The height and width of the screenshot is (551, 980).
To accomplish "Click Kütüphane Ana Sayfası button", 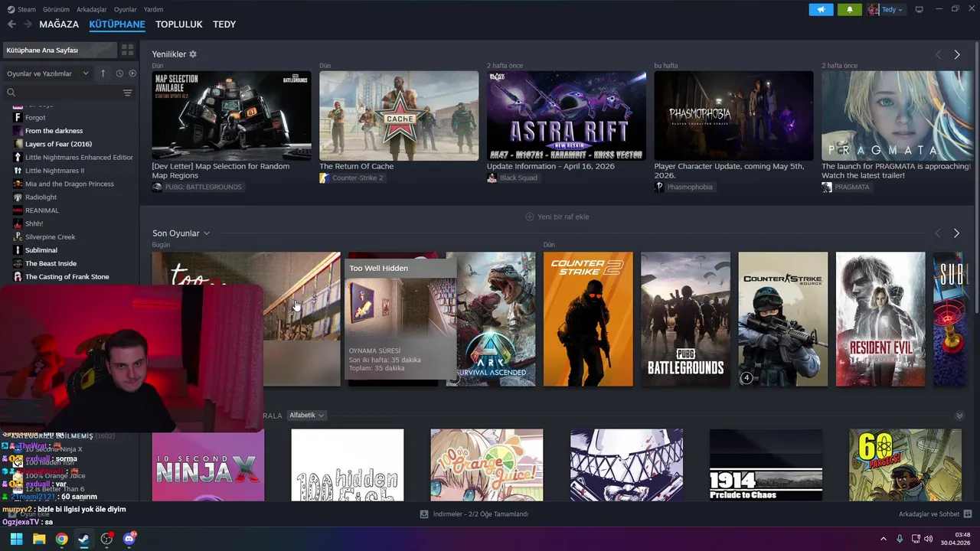I will tap(59, 50).
